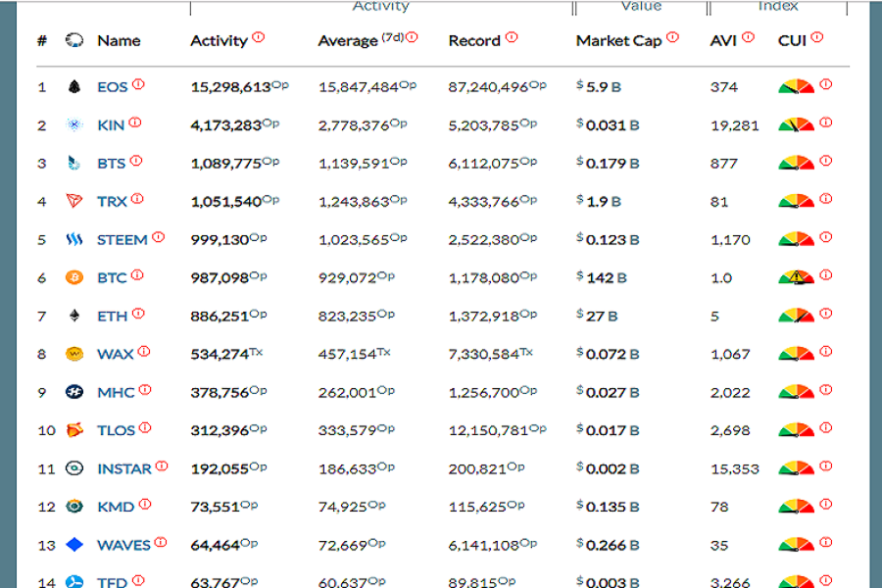Click the TRX coin logo icon
882x588 pixels.
tap(73, 201)
